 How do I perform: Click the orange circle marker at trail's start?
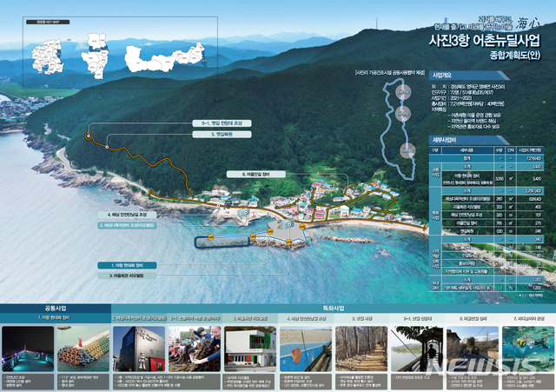pyautogui.click(x=89, y=136)
